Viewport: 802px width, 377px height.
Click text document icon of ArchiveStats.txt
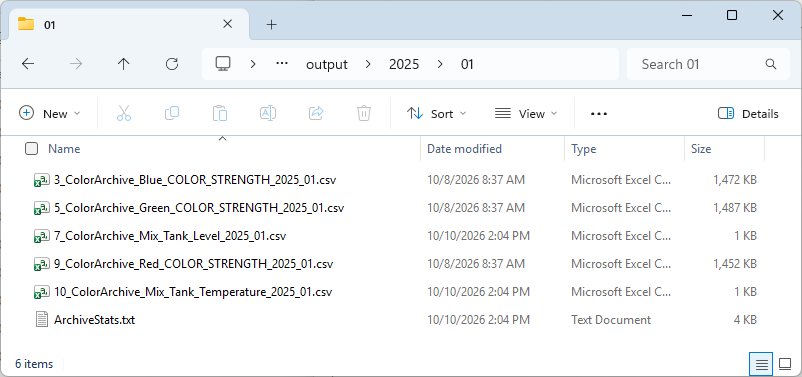(41, 320)
